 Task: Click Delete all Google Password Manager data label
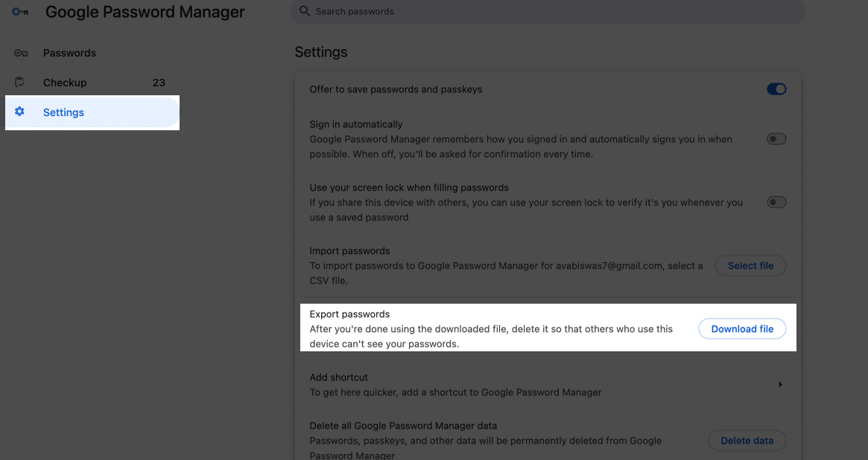tap(403, 426)
